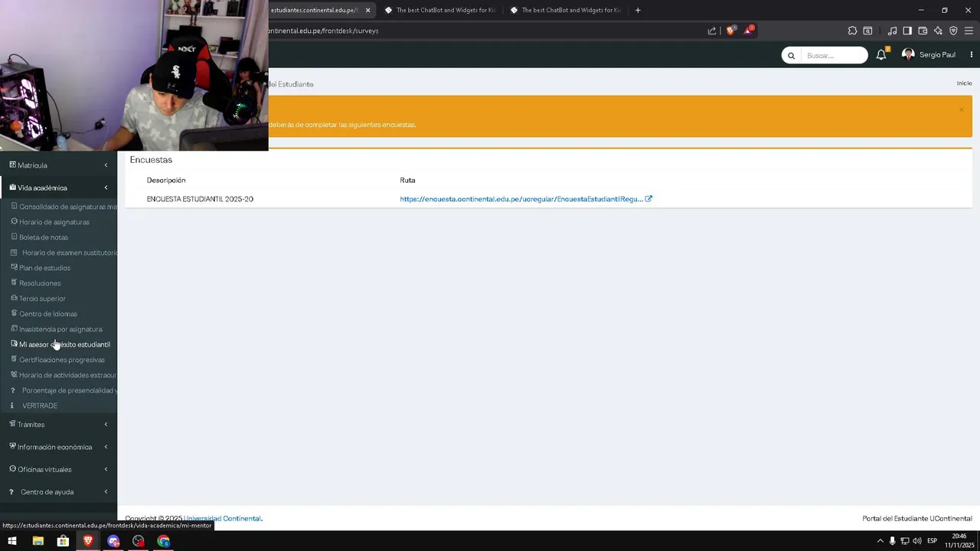Viewport: 980px width, 551px height.
Task: Open Universidad Continental footer link
Action: click(x=222, y=518)
